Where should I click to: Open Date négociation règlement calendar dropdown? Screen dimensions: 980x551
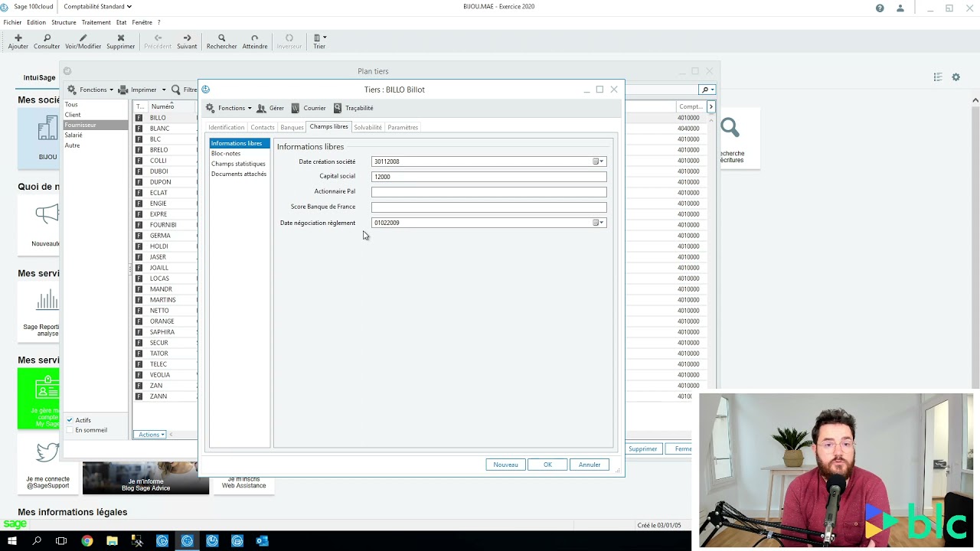598,223
